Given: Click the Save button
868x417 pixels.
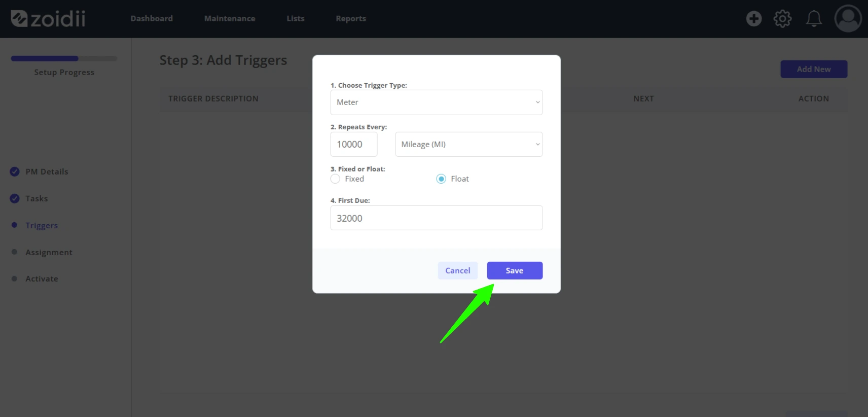Looking at the screenshot, I should coord(515,270).
